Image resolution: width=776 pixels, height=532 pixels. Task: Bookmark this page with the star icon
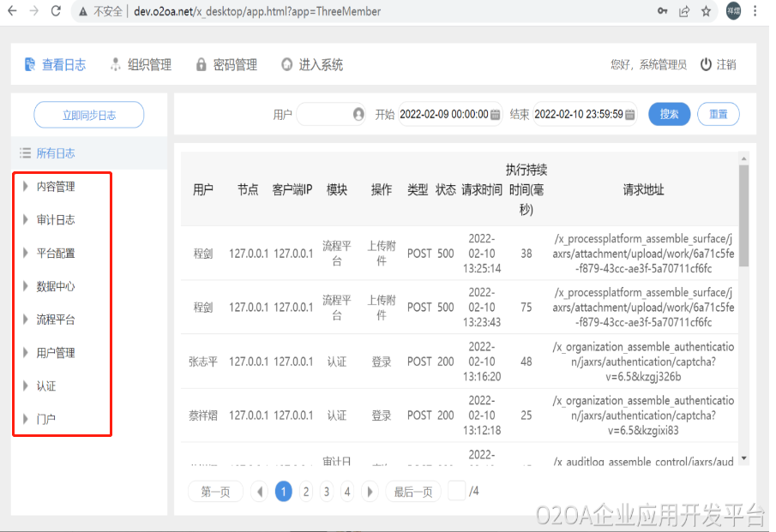coord(706,11)
